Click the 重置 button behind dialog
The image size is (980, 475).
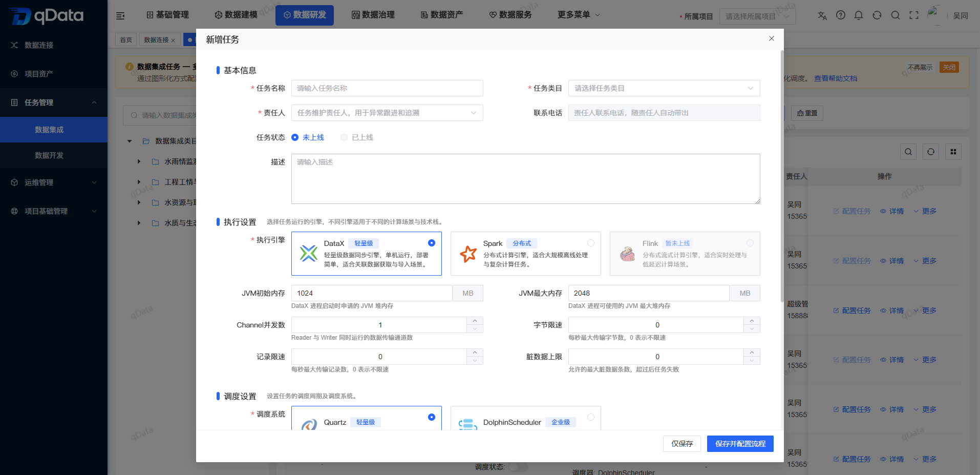coord(807,113)
